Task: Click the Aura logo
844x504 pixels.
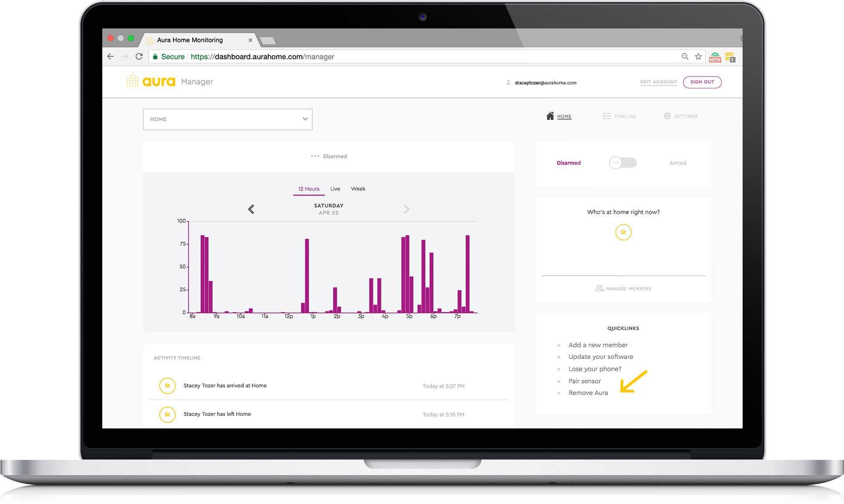Action: (160, 81)
